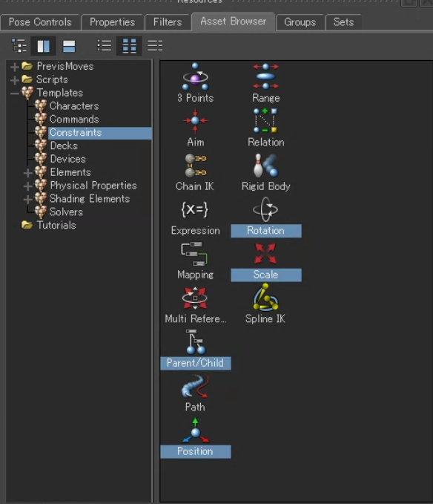Switch to the Filters tab
Screen dimensions: 433x504
[168, 22]
